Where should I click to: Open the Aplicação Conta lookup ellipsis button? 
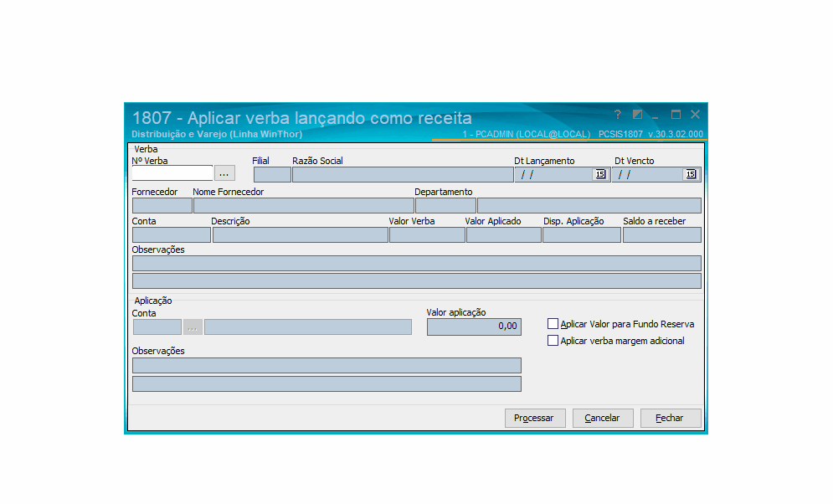[193, 327]
